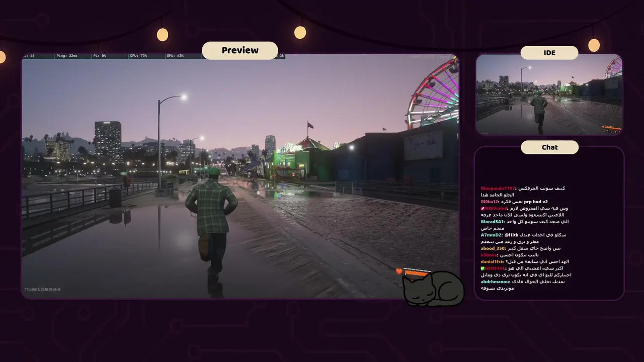Image resolution: width=644 pixels, height=362 pixels.
Task: Click chat username abood_350
Action: point(493,248)
